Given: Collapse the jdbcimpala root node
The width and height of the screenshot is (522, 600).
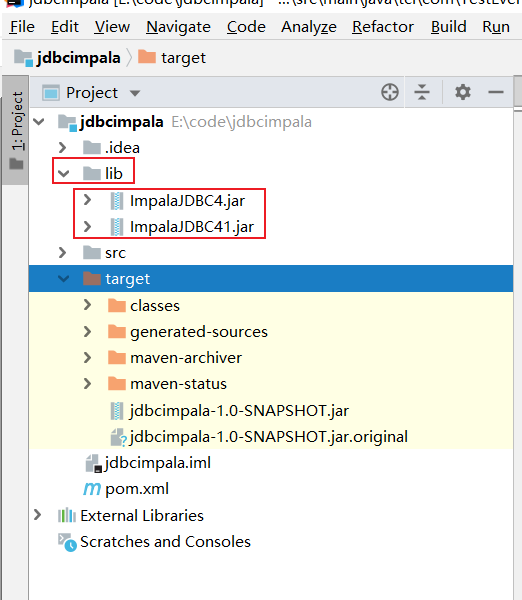Looking at the screenshot, I should 39,122.
